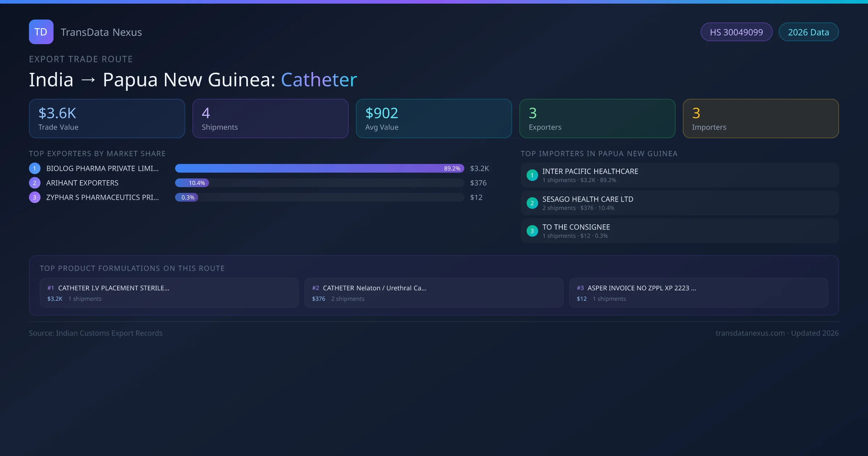Click green rank 2 badge for SESAGO HEALTH CARE
This screenshot has width=868, height=456.
click(x=532, y=203)
